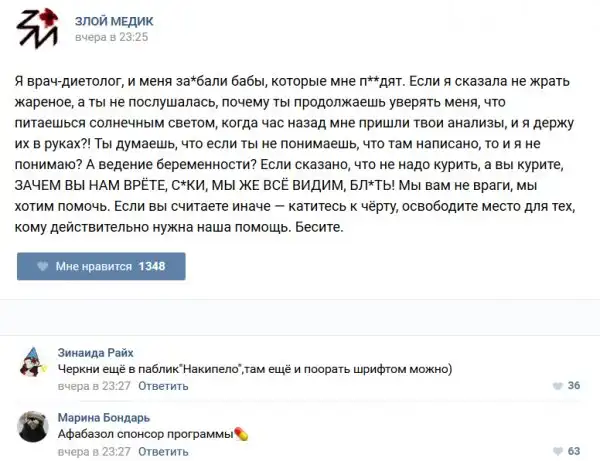
Task: Click the 36 like count on the comment
Action: [x=574, y=385]
